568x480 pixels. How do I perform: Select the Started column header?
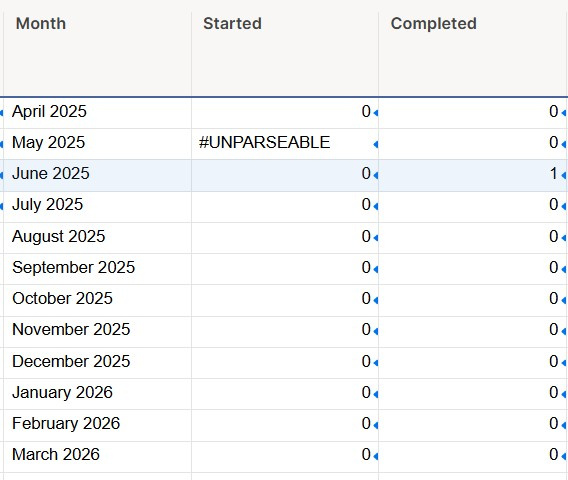[285, 54]
